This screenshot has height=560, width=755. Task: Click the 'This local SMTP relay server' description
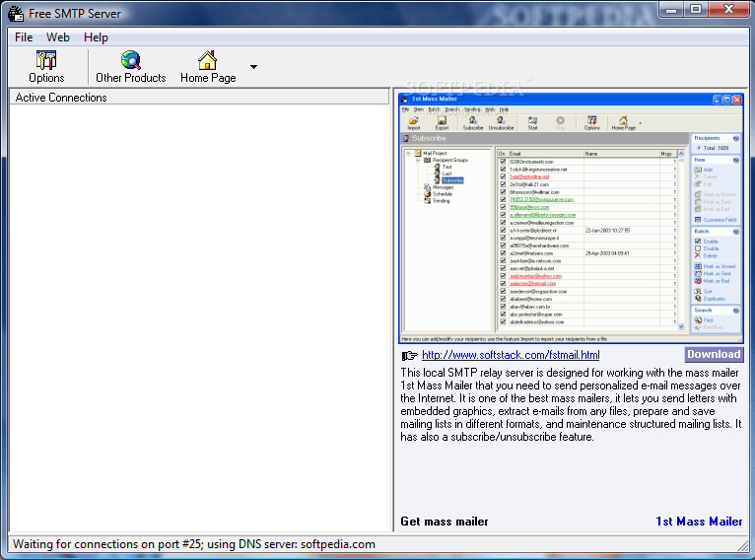(571, 404)
